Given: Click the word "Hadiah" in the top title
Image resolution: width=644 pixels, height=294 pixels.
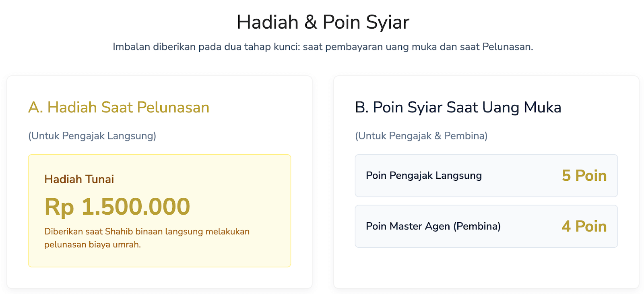Looking at the screenshot, I should (267, 22).
